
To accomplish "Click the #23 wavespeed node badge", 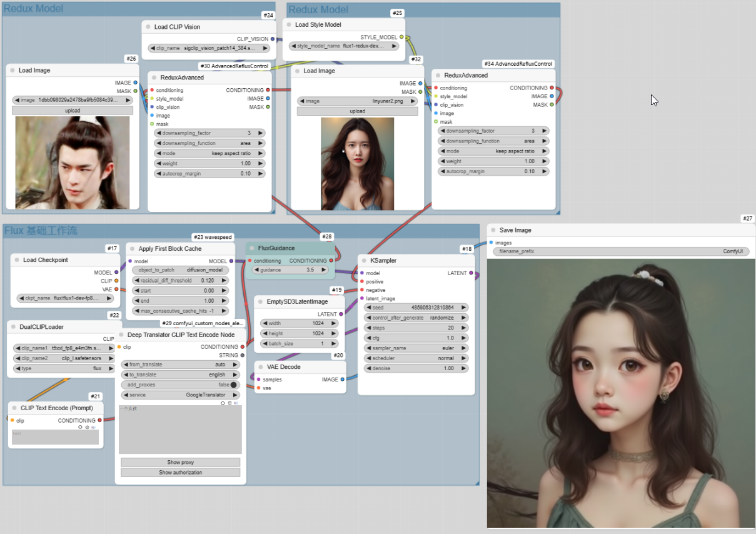I will pos(213,238).
